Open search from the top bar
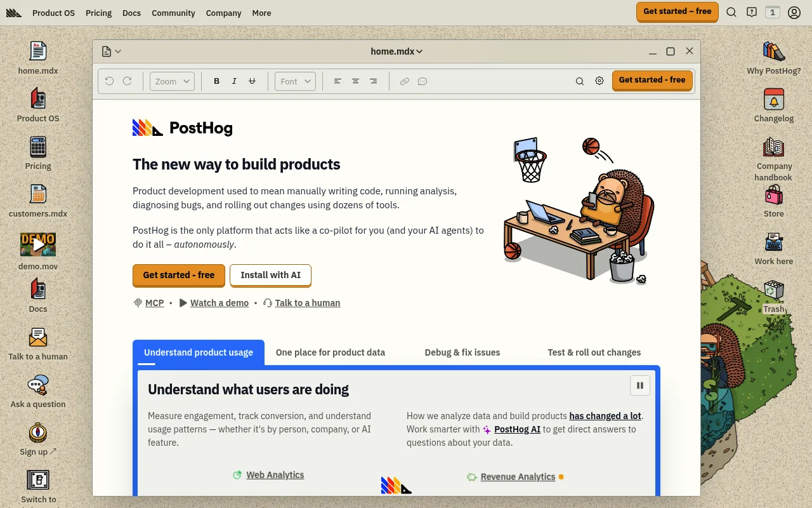Image resolution: width=812 pixels, height=508 pixels. [731, 12]
